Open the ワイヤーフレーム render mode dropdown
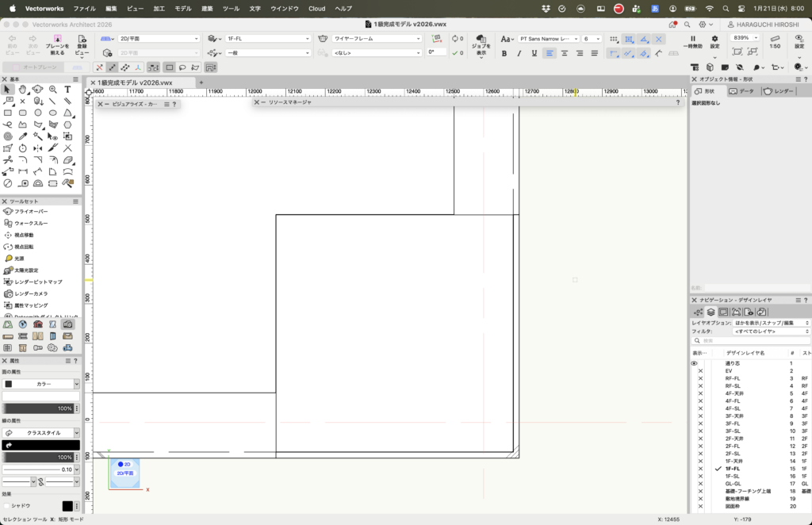812x525 pixels. (377, 38)
